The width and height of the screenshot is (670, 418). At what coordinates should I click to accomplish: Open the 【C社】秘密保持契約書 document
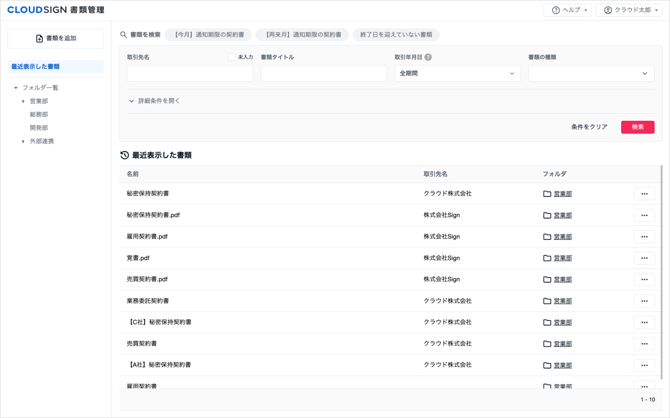coord(159,322)
